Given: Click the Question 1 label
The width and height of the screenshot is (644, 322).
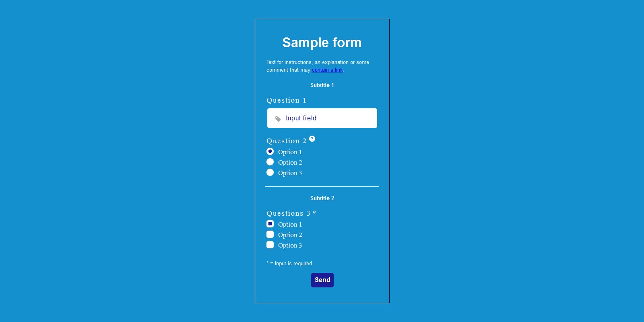Looking at the screenshot, I should [x=286, y=100].
